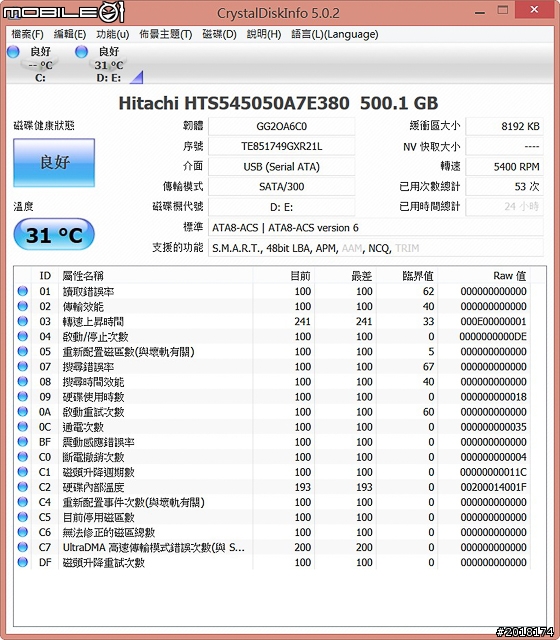Click the rotation rate value 5400 RPM
The height and width of the screenshot is (640, 560).
[504, 167]
